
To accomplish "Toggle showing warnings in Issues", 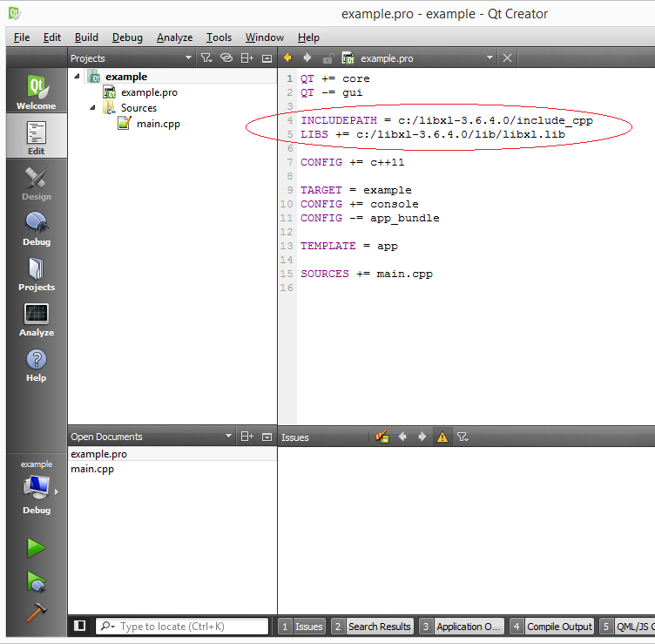I will click(x=442, y=437).
